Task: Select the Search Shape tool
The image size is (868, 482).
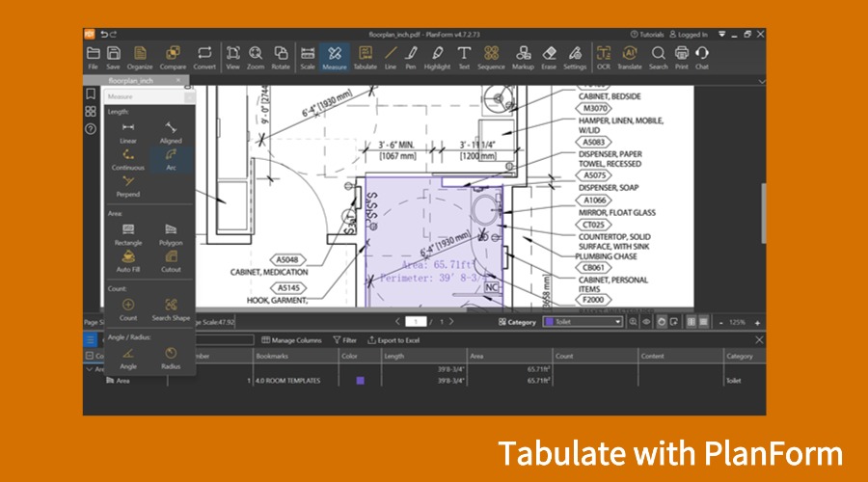Action: [171, 309]
